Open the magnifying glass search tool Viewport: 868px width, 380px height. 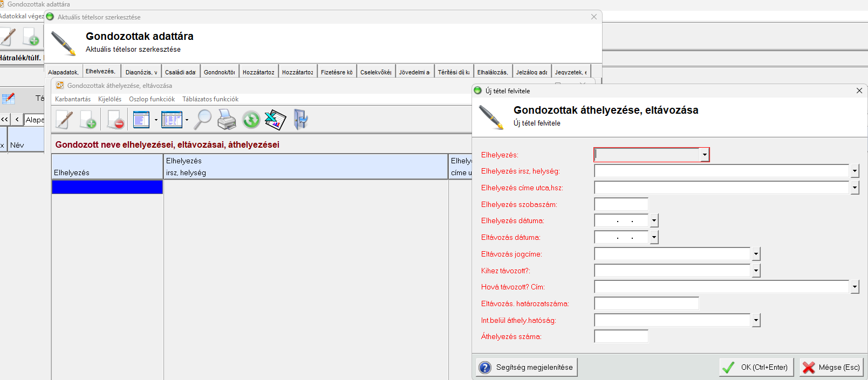(x=203, y=120)
